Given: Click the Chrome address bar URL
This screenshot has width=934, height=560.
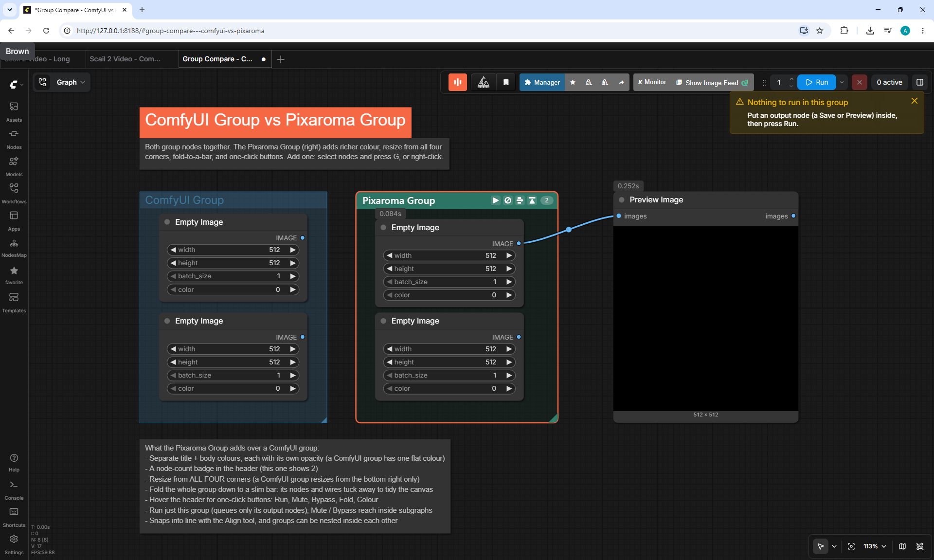Looking at the screenshot, I should (x=171, y=31).
